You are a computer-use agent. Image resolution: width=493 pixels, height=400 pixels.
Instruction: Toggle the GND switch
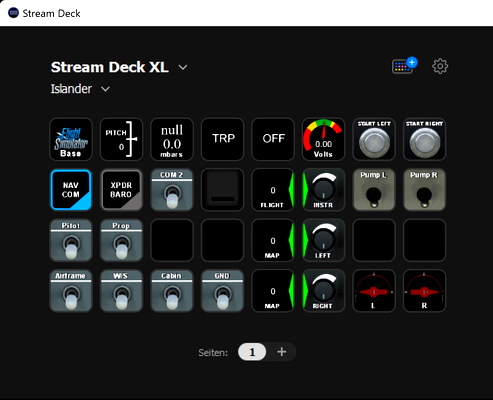[x=223, y=291]
